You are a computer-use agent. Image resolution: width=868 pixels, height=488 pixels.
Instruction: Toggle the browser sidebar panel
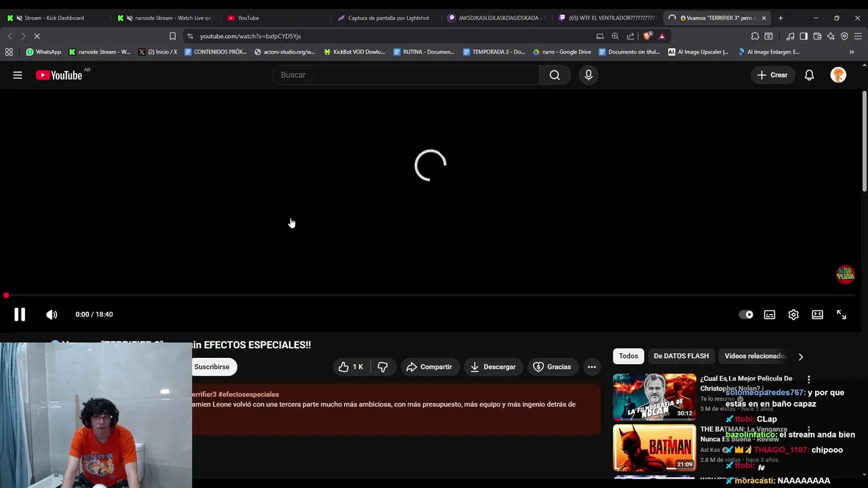pos(804,36)
